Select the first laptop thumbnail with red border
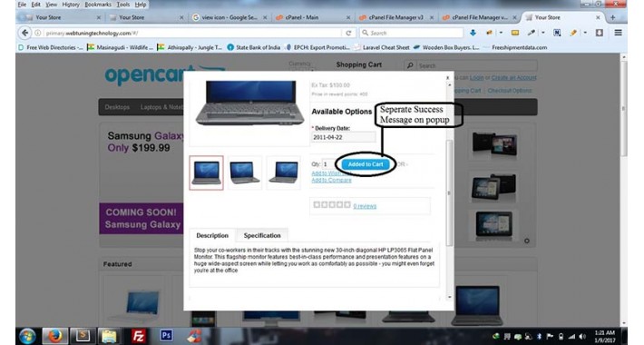Viewport: 644px width, 345px height. pos(206,172)
